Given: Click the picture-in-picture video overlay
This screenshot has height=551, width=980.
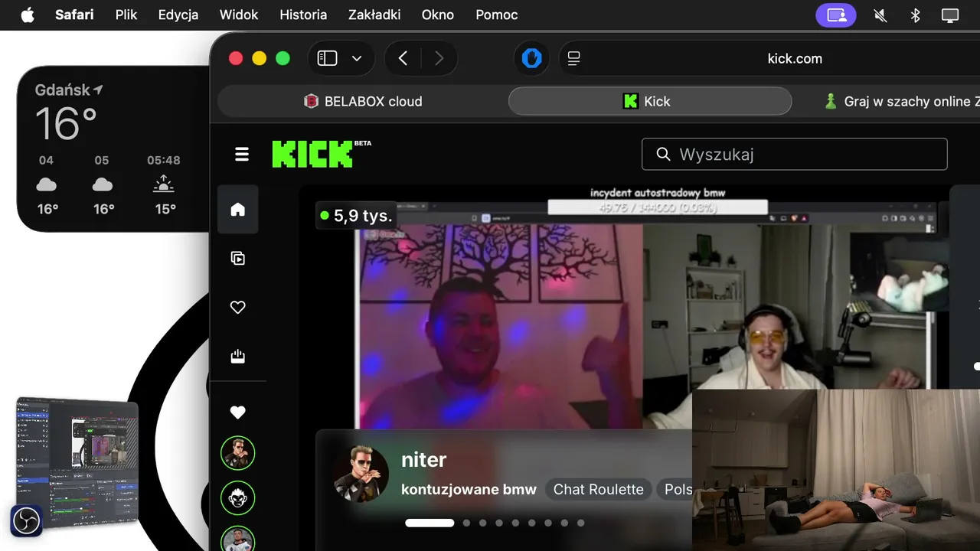Looking at the screenshot, I should point(836,470).
